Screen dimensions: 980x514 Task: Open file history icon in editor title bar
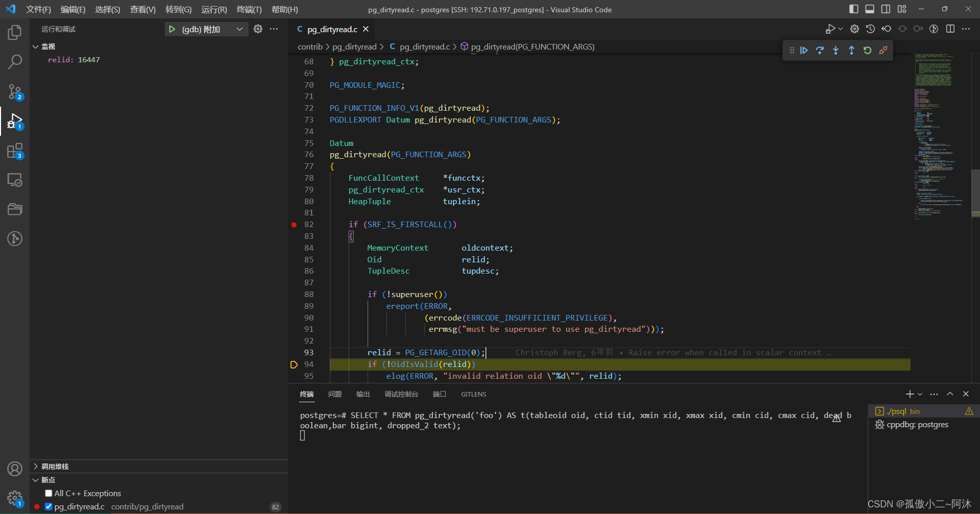(x=870, y=29)
